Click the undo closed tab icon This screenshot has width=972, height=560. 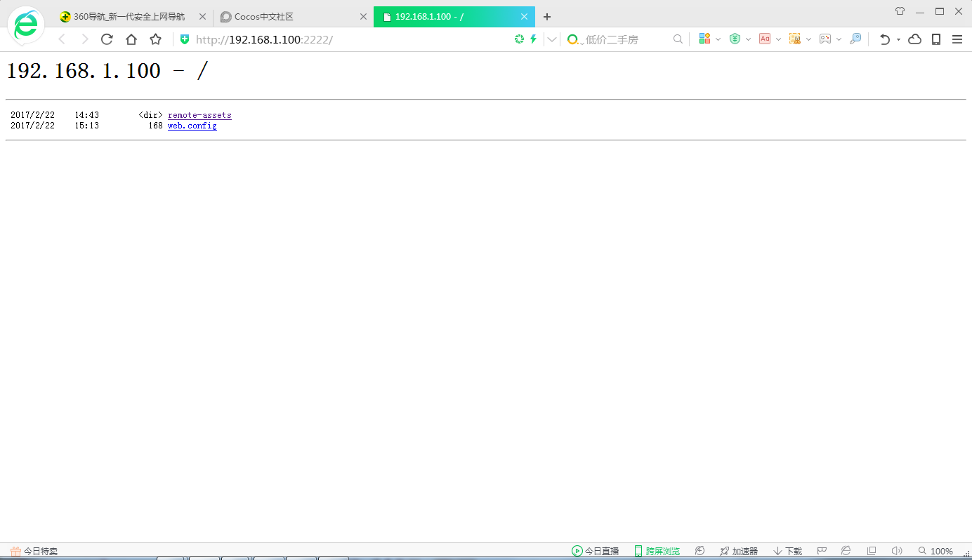click(x=885, y=39)
